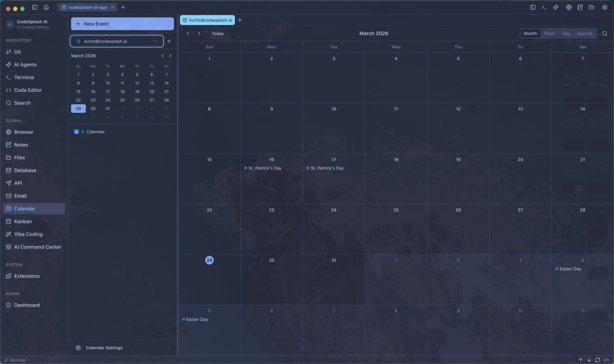This screenshot has width=614, height=364.
Task: Open the AI assistant sparkles icon top right
Action: (x=556, y=7)
